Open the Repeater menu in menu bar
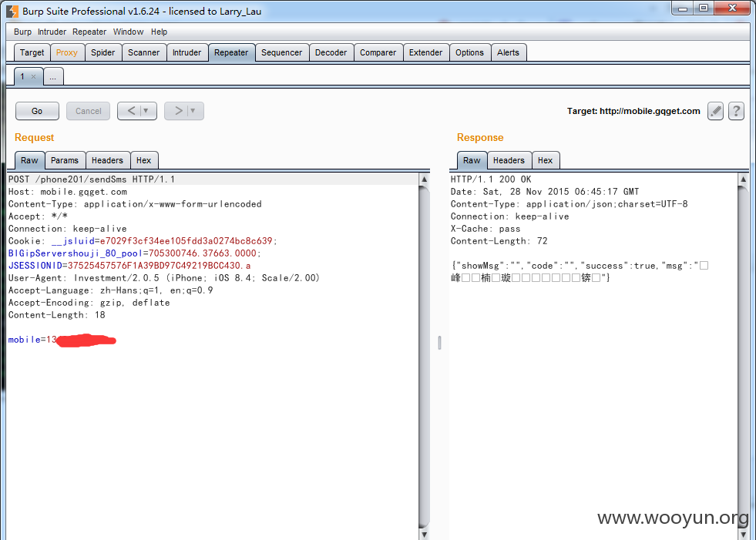The height and width of the screenshot is (540, 756). tap(89, 32)
